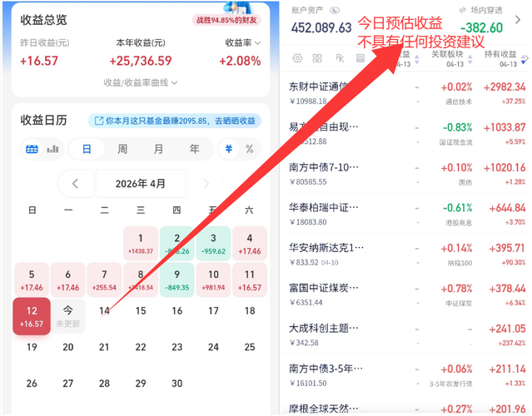The image size is (532, 416).
Task: Open share-earnings link 去晒晒收益
Action: point(175,121)
